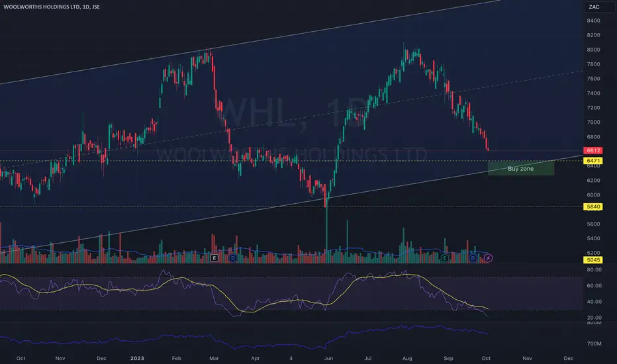Viewport: 617px width, 364px height.
Task: Click the dividend D marker near late September
Action: coord(473,258)
